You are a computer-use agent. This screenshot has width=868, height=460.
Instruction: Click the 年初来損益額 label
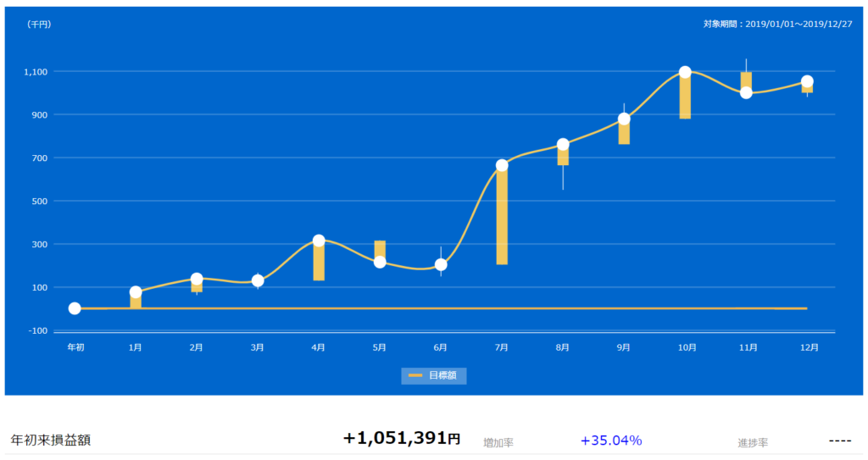point(50,440)
